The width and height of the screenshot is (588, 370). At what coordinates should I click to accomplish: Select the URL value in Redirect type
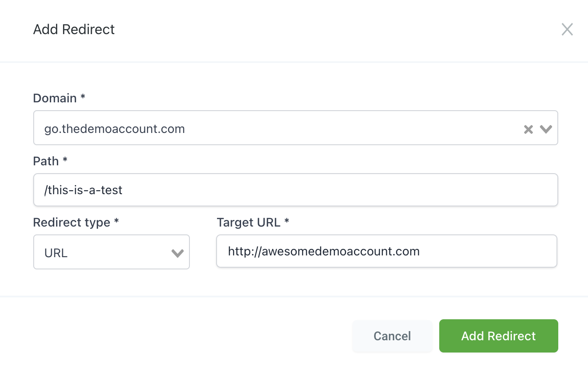coord(56,253)
